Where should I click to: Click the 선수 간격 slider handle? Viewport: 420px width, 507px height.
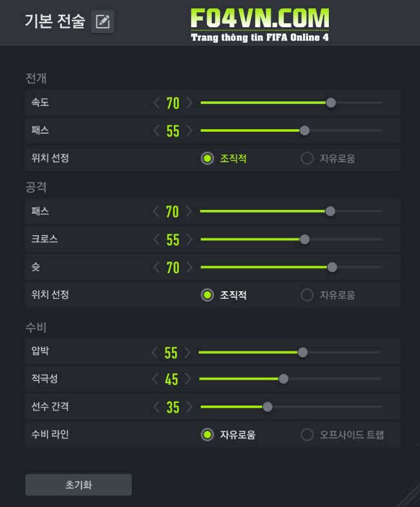[x=268, y=407]
